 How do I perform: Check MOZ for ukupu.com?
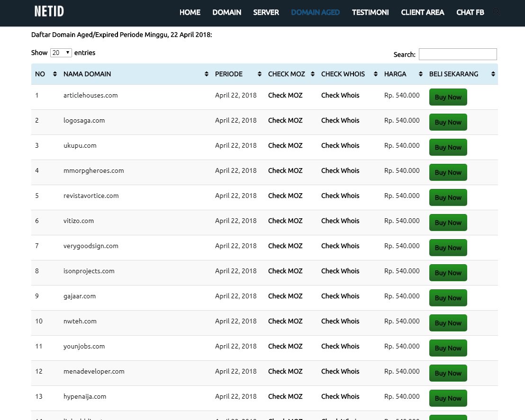point(285,145)
